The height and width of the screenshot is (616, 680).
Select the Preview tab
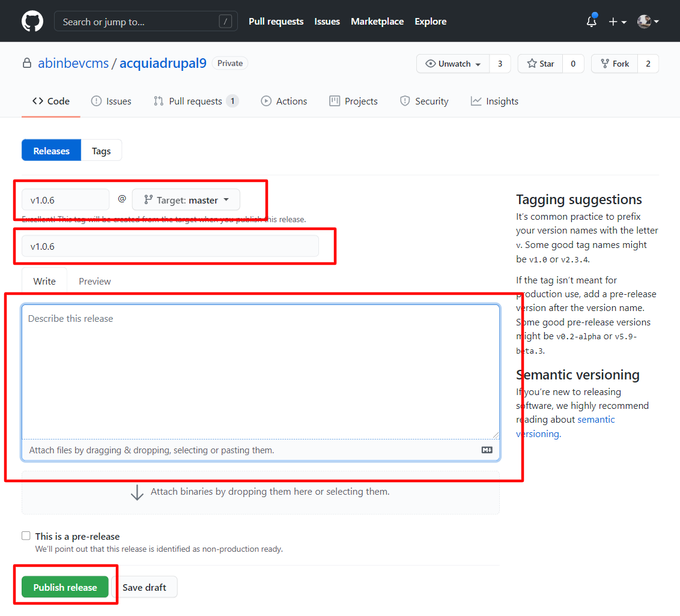(x=94, y=282)
